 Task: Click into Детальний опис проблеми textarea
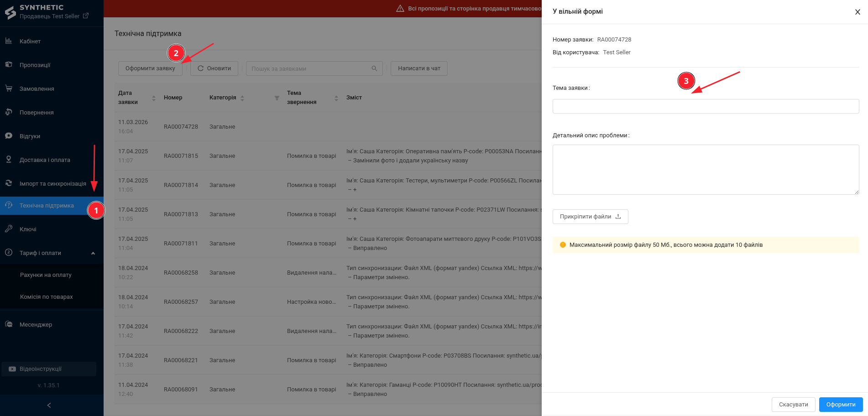(706, 170)
